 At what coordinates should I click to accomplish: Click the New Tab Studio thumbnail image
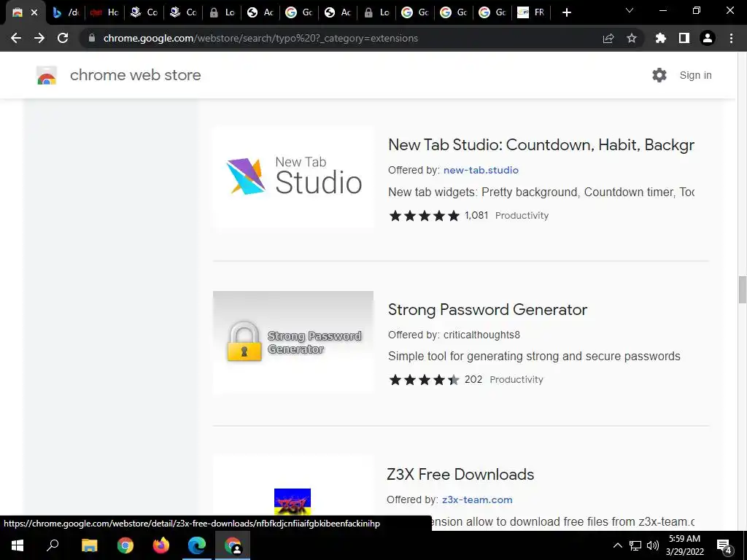pyautogui.click(x=293, y=177)
